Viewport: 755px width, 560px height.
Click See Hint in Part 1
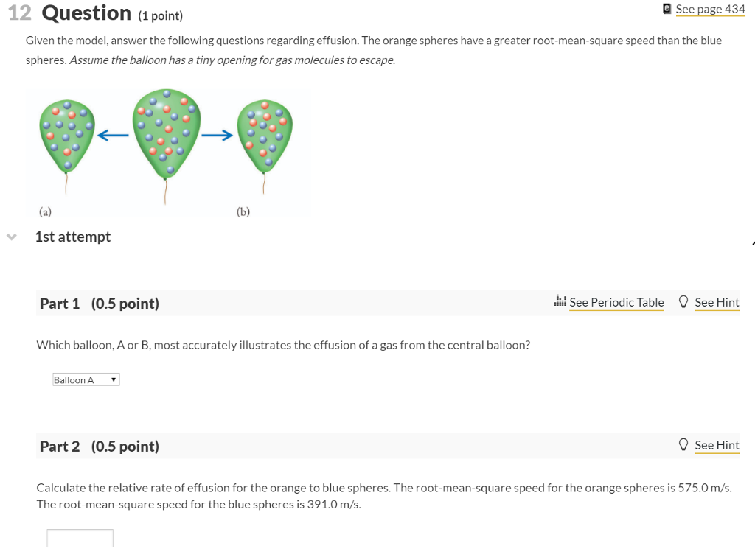[x=717, y=302]
